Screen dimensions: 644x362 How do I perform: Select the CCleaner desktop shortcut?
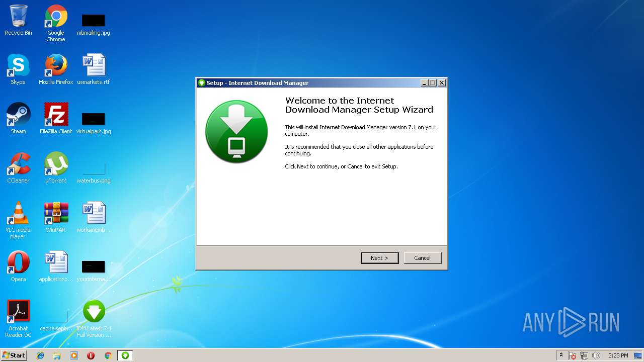pyautogui.click(x=18, y=168)
